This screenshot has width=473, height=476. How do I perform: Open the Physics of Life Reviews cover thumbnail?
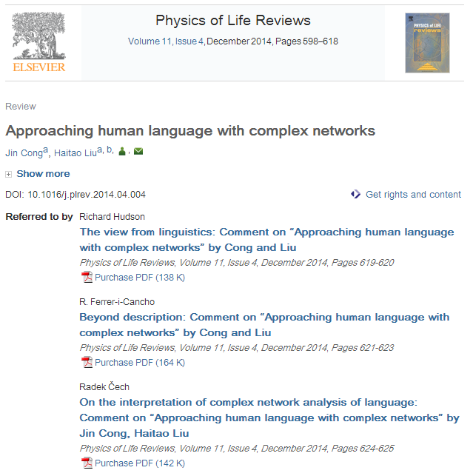[427, 43]
